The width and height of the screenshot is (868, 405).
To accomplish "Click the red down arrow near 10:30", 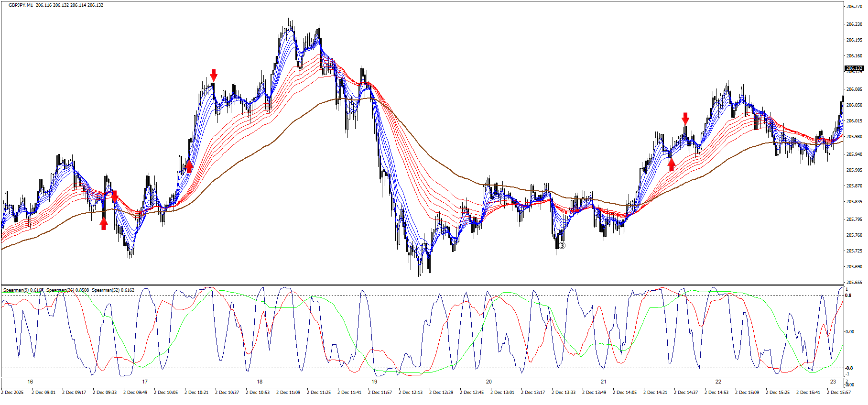I will (x=214, y=75).
